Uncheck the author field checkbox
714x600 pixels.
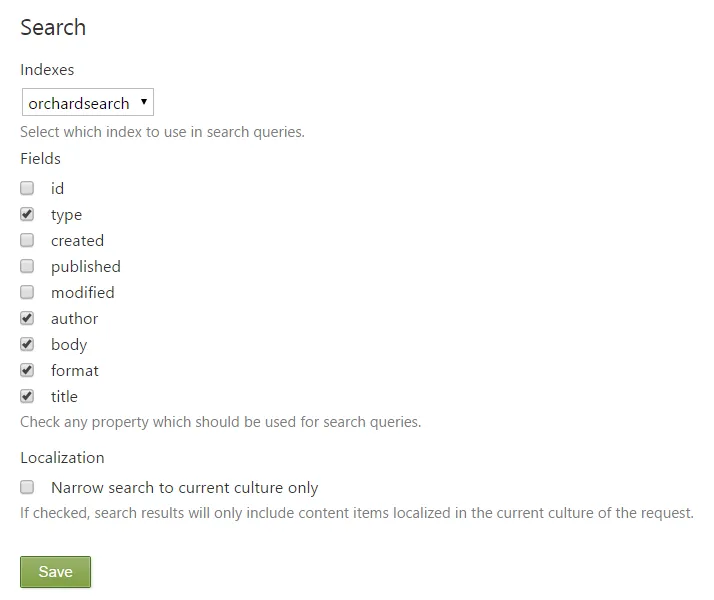(x=28, y=318)
